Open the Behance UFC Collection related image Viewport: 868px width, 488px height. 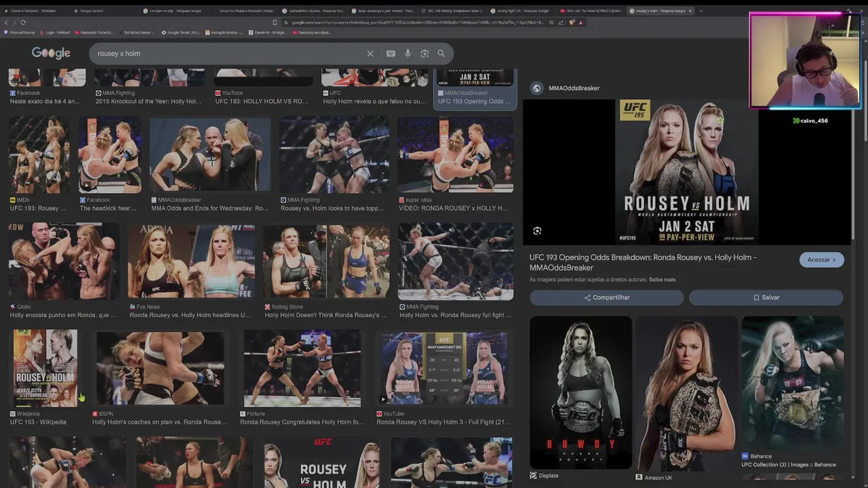792,382
